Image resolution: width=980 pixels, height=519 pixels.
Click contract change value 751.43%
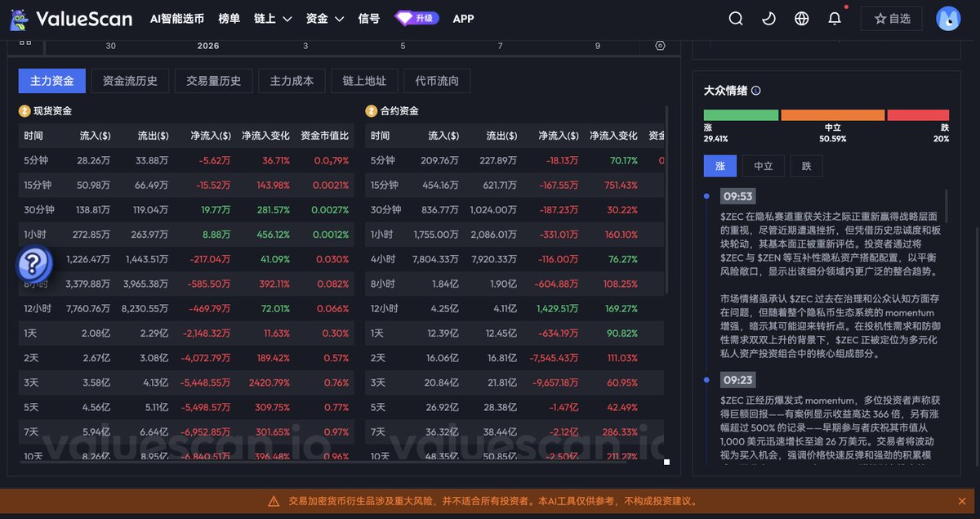coord(620,186)
